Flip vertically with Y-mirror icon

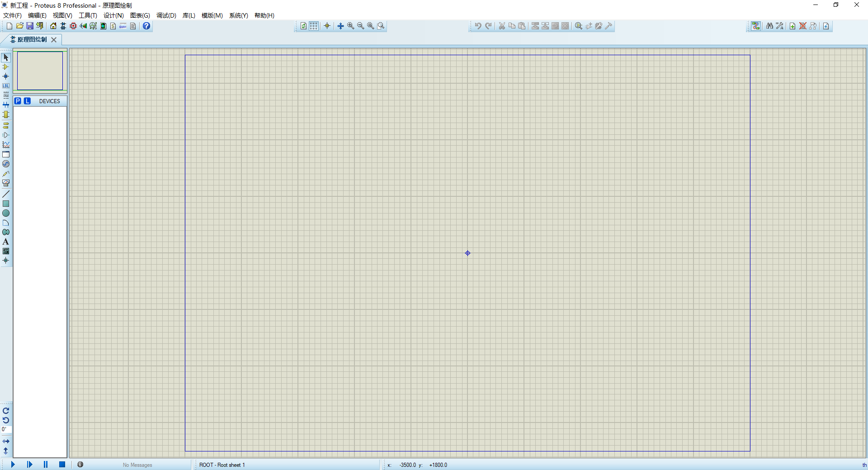pos(6,451)
